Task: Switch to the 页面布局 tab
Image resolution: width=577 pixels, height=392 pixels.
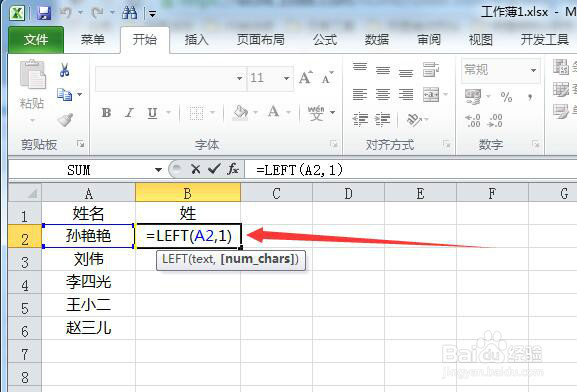Action: [x=261, y=39]
